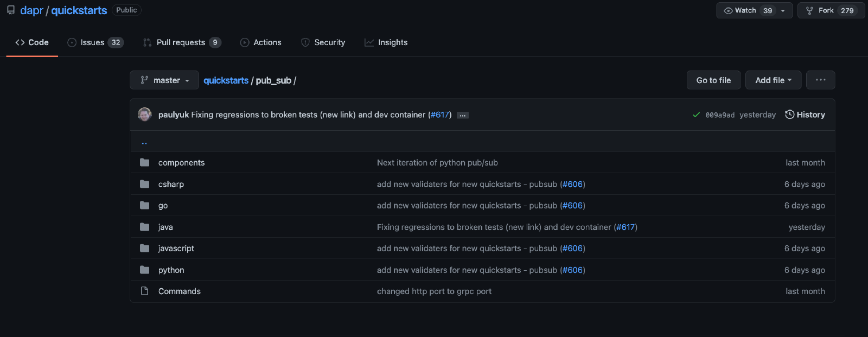Viewport: 868px width, 337px height.
Task: Click 'yesterday' in the java row
Action: (807, 227)
